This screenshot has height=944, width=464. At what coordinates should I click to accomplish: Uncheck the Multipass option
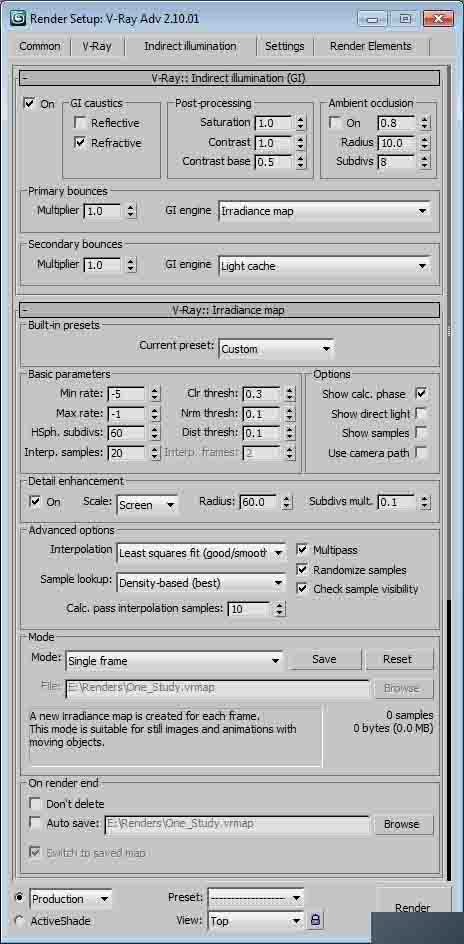pyautogui.click(x=302, y=550)
